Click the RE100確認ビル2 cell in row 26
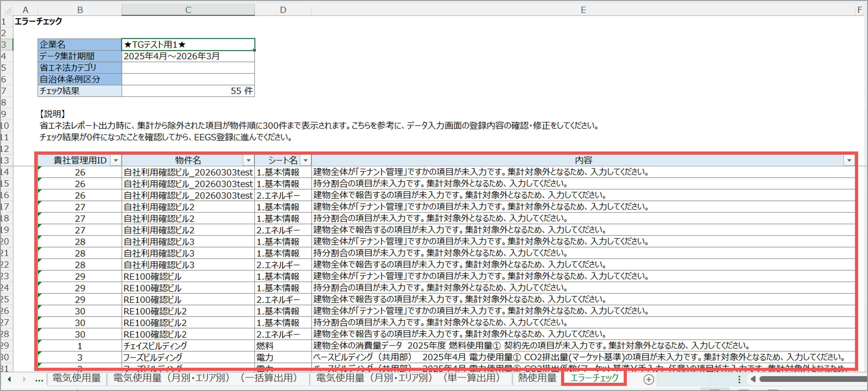 click(x=188, y=311)
